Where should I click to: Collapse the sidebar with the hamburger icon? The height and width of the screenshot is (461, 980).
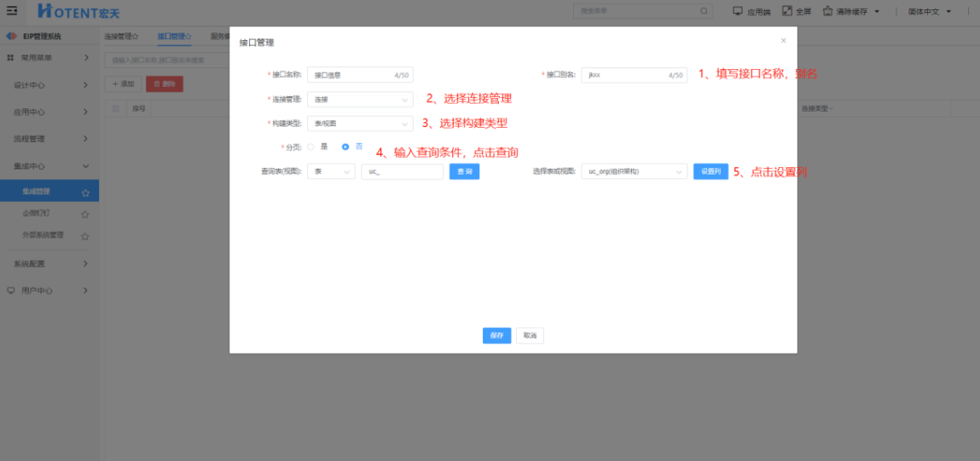(x=12, y=10)
